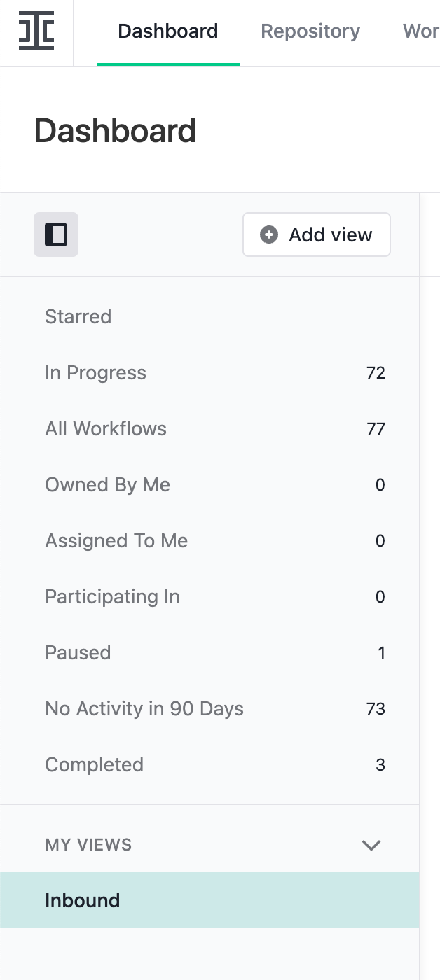Open the Starred workflows view

[78, 316]
